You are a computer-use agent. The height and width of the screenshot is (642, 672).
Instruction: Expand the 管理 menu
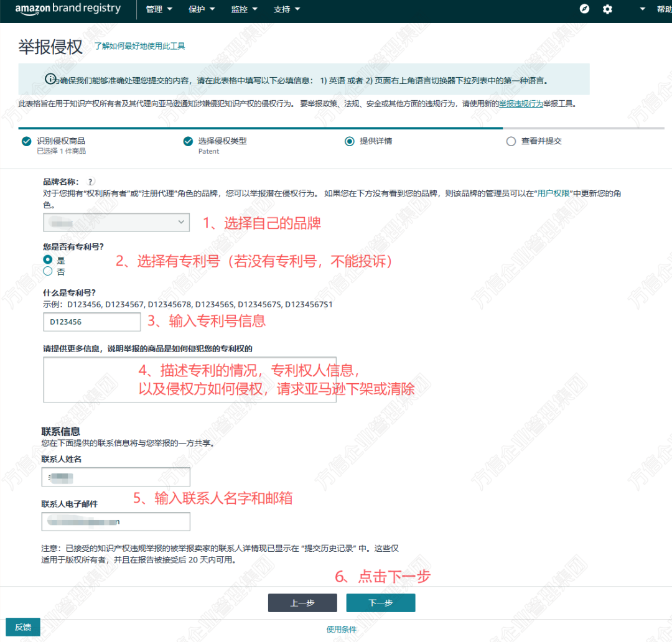tap(159, 9)
